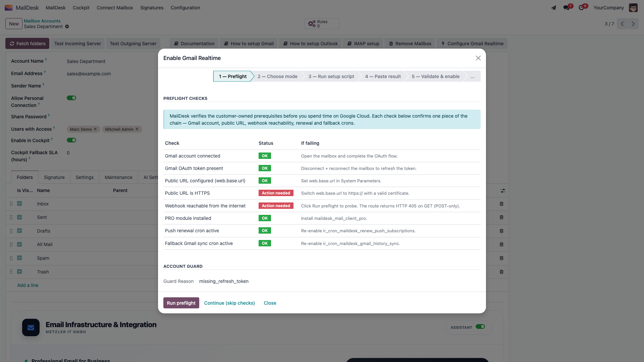The height and width of the screenshot is (362, 644).
Task: Uncheck Sent visibility checkbox
Action: click(19, 217)
